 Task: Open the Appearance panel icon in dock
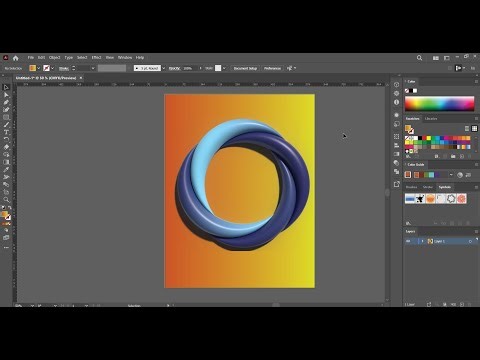click(x=396, y=115)
